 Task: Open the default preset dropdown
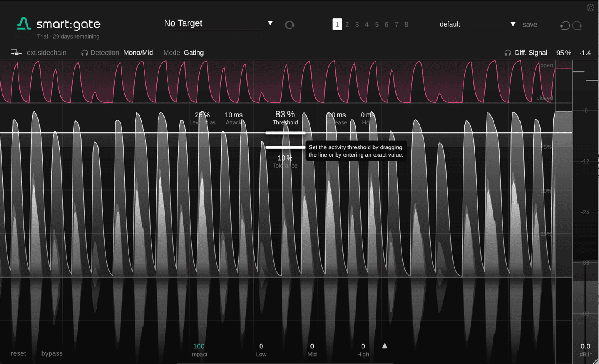(x=513, y=24)
